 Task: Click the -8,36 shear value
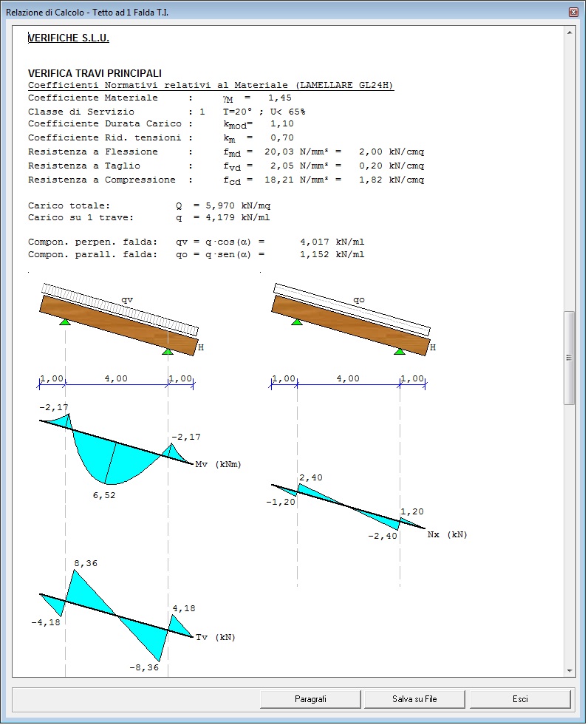click(144, 667)
